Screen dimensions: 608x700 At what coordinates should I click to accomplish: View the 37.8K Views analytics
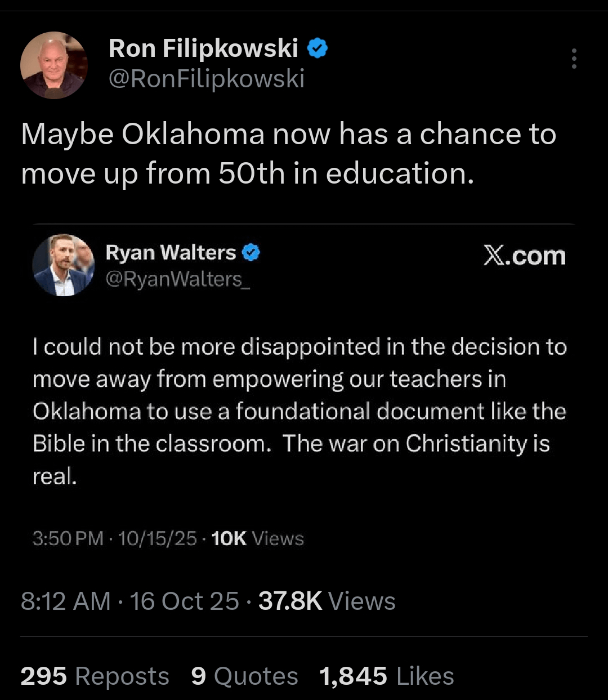(327, 601)
